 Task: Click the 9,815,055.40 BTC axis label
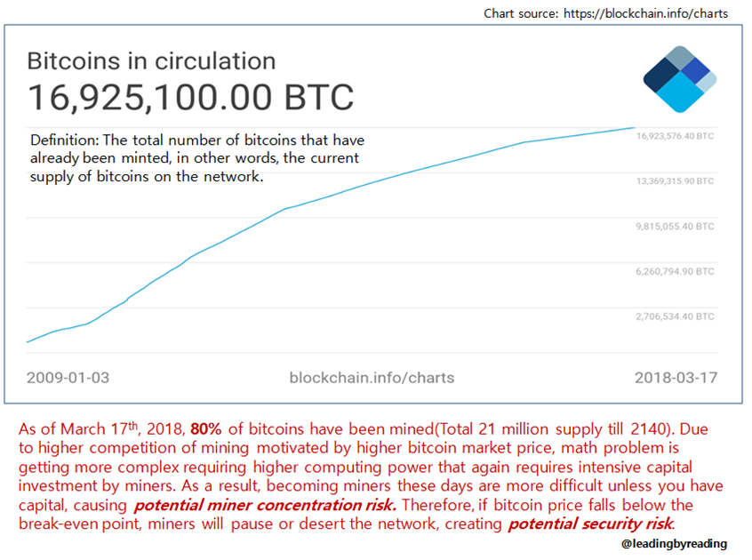[x=675, y=227]
